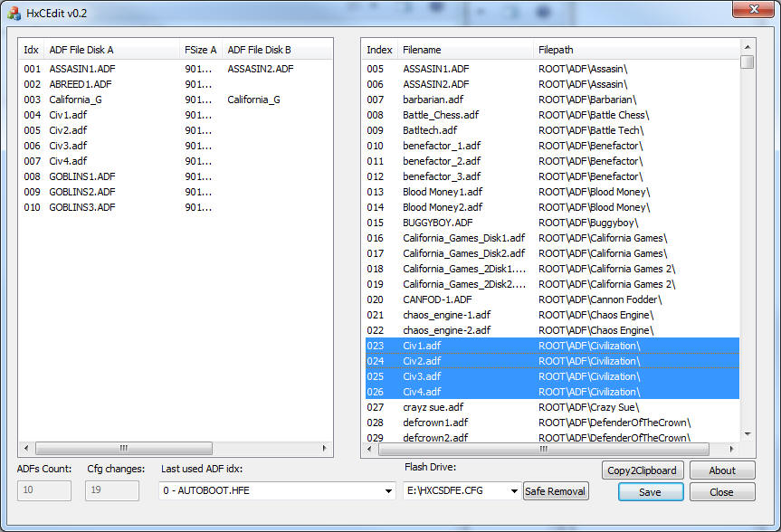
Task: Select chaos_engine-1.adf in file list
Action: coord(447,316)
